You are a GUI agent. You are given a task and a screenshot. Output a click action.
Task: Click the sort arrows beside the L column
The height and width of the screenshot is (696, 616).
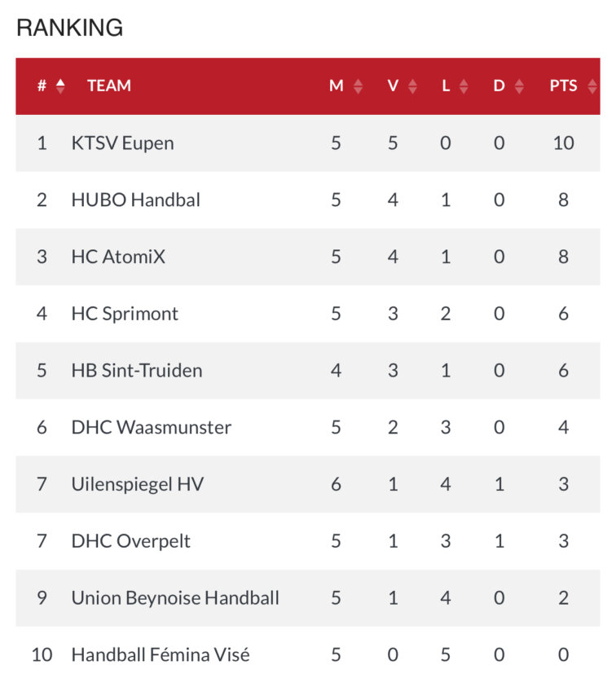click(x=464, y=86)
